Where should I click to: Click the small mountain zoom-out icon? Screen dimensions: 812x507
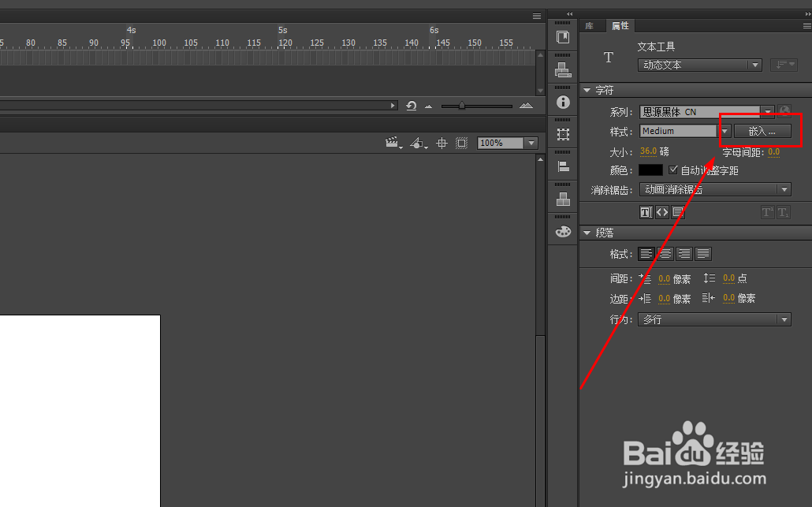(428, 106)
